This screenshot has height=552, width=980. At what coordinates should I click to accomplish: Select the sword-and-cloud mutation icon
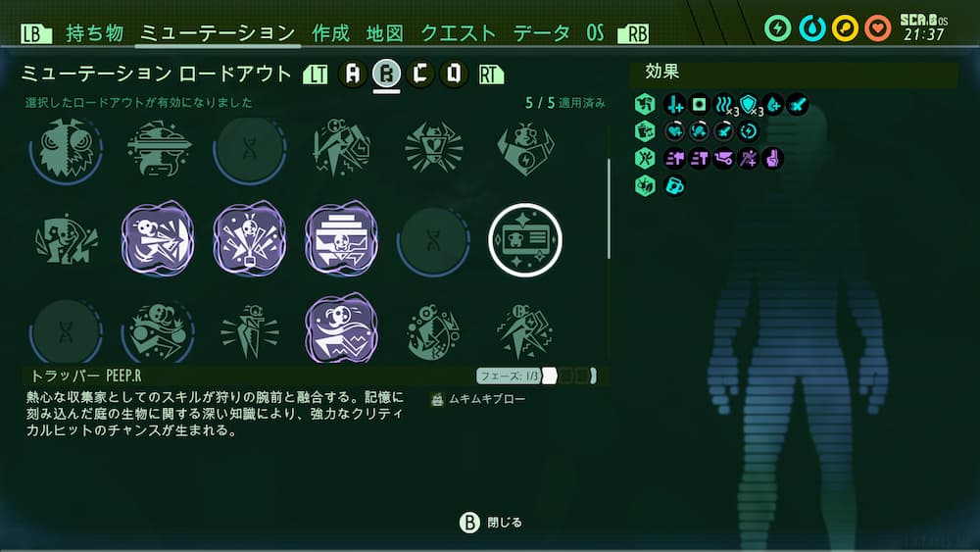[159, 149]
